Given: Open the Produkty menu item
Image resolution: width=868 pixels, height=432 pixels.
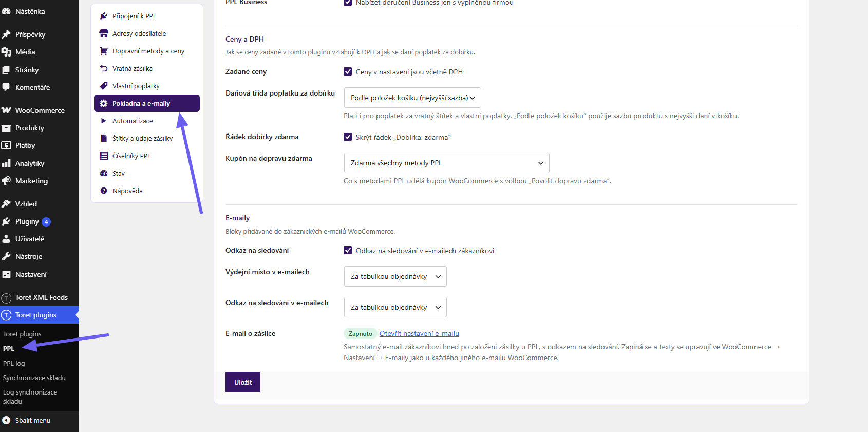Looking at the screenshot, I should pos(40,128).
